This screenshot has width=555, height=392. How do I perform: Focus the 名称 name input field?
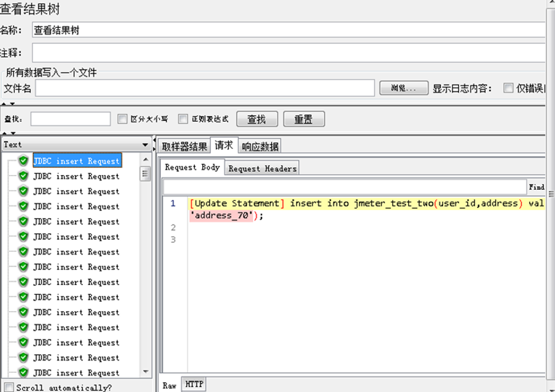(x=289, y=30)
